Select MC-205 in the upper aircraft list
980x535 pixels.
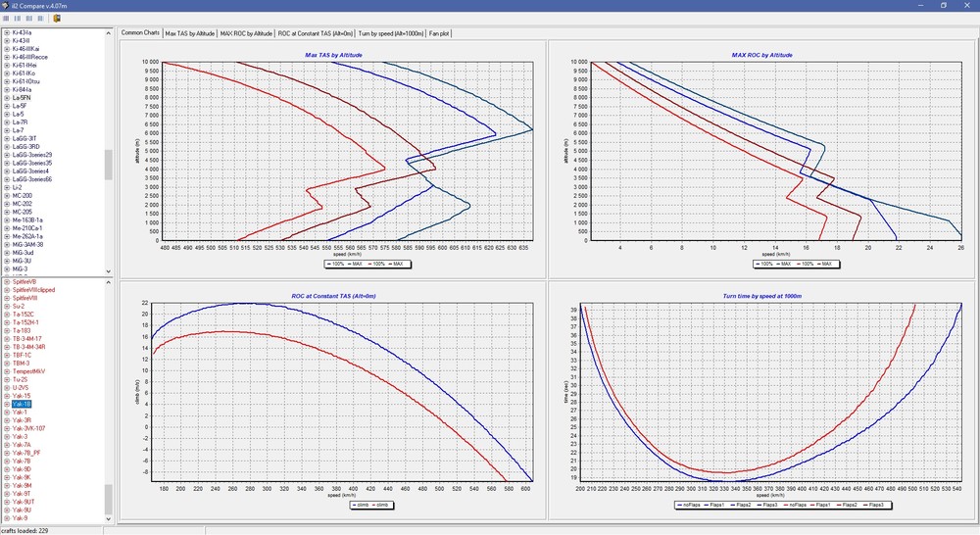[x=22, y=212]
